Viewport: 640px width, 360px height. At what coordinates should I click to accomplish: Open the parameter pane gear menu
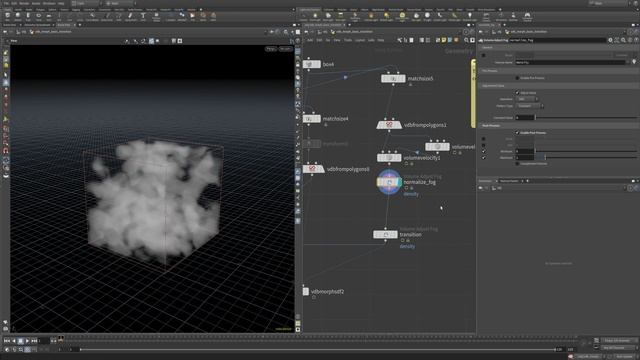coord(610,40)
